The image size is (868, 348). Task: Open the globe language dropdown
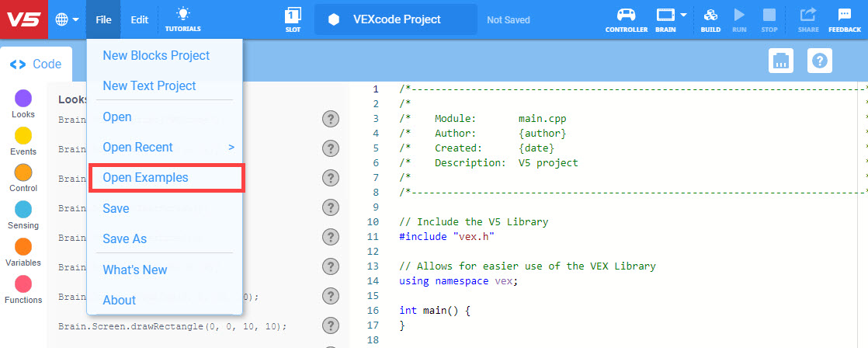pos(67,19)
